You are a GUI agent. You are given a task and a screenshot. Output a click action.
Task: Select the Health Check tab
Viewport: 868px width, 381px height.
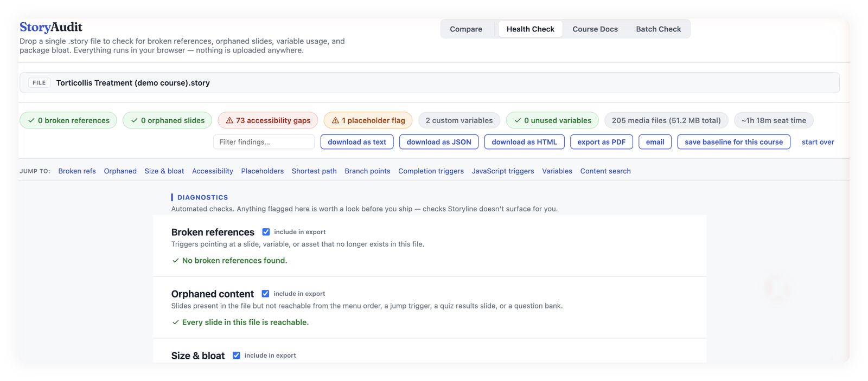click(530, 29)
